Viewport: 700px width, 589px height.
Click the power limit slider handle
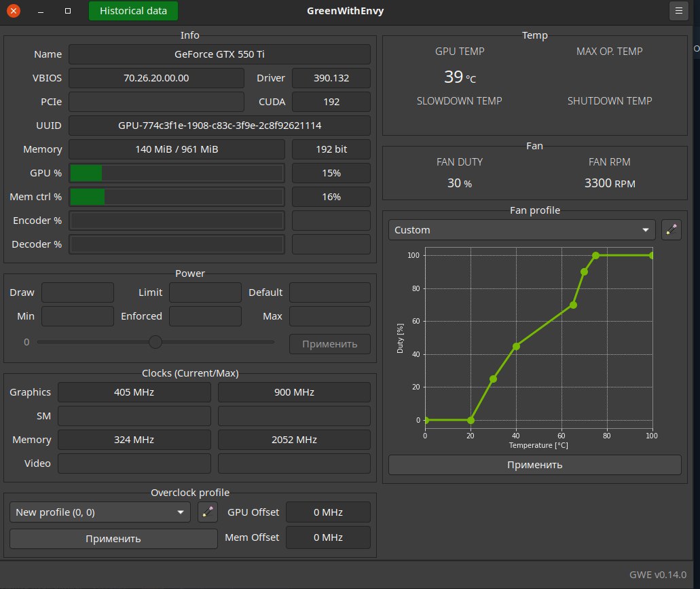[x=155, y=342]
